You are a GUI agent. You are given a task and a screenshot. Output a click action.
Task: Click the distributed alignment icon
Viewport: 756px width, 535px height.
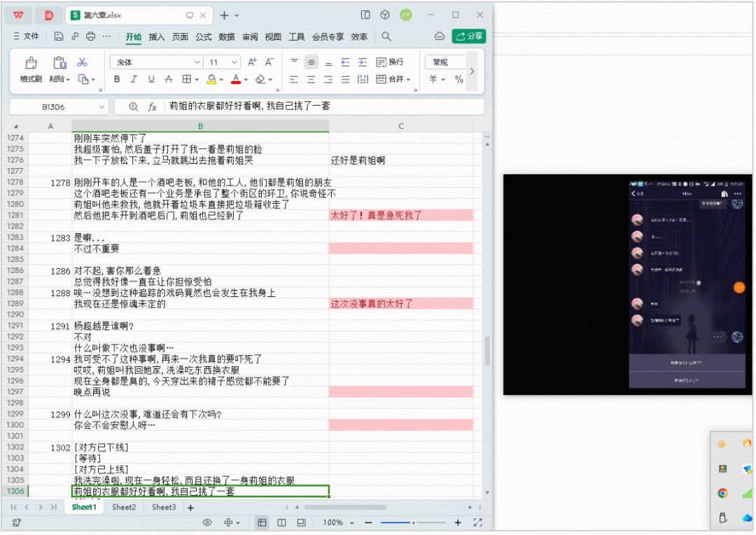tap(363, 79)
